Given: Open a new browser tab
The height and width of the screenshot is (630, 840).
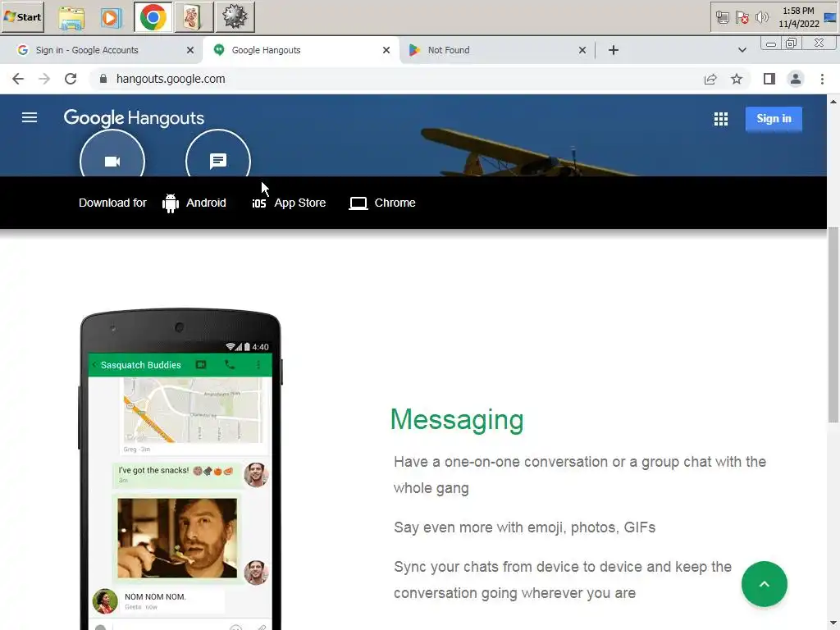Looking at the screenshot, I should [x=614, y=50].
